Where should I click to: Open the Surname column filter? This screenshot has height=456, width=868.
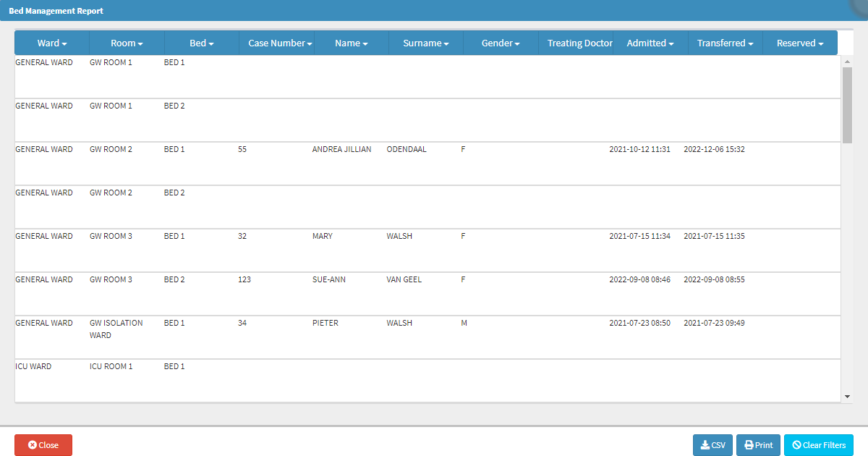click(x=426, y=43)
